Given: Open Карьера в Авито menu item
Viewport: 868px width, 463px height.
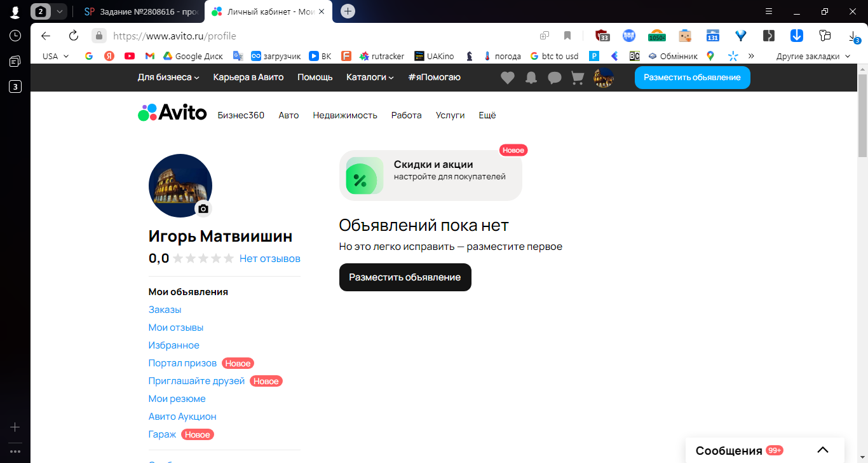Looking at the screenshot, I should tap(248, 77).
